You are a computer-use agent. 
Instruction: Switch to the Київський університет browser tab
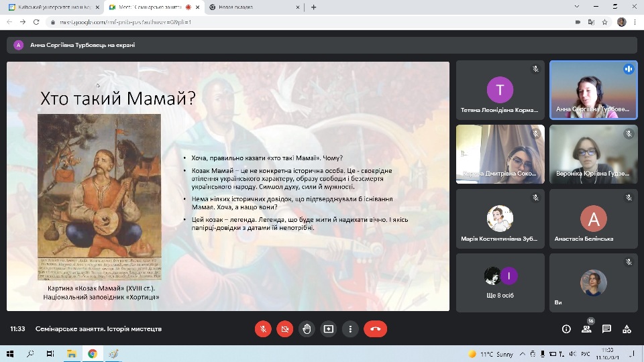point(54,7)
